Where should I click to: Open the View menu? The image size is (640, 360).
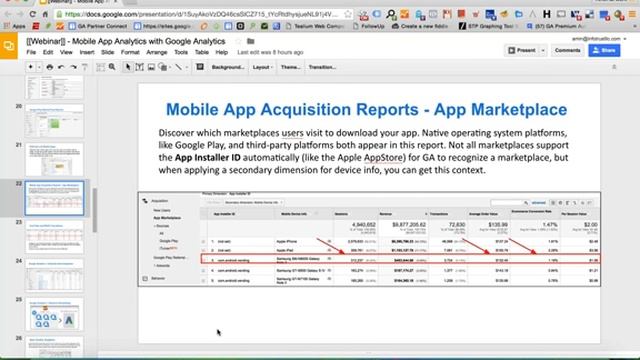click(66, 52)
